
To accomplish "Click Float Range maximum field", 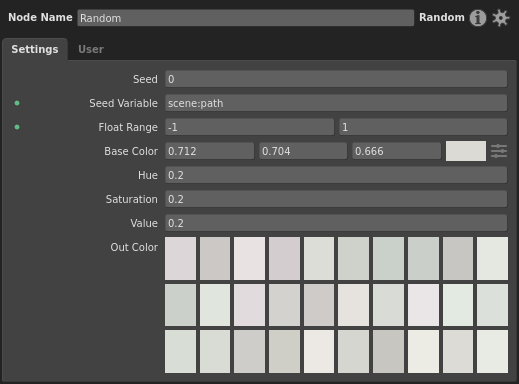I will [x=423, y=127].
